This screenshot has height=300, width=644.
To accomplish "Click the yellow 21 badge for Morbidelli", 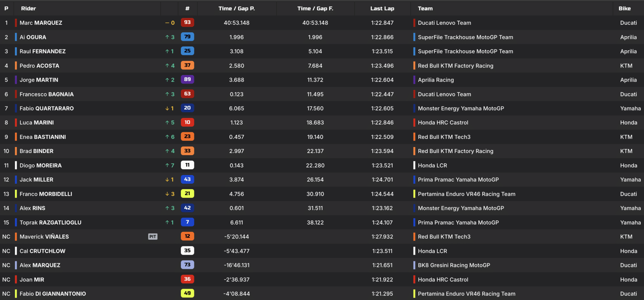I will point(187,194).
